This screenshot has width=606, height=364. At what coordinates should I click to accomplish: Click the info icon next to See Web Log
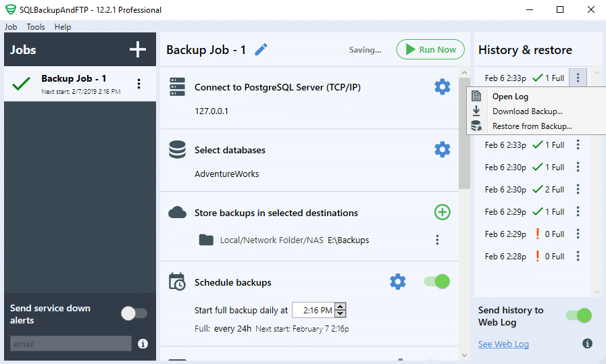pyautogui.click(x=587, y=343)
